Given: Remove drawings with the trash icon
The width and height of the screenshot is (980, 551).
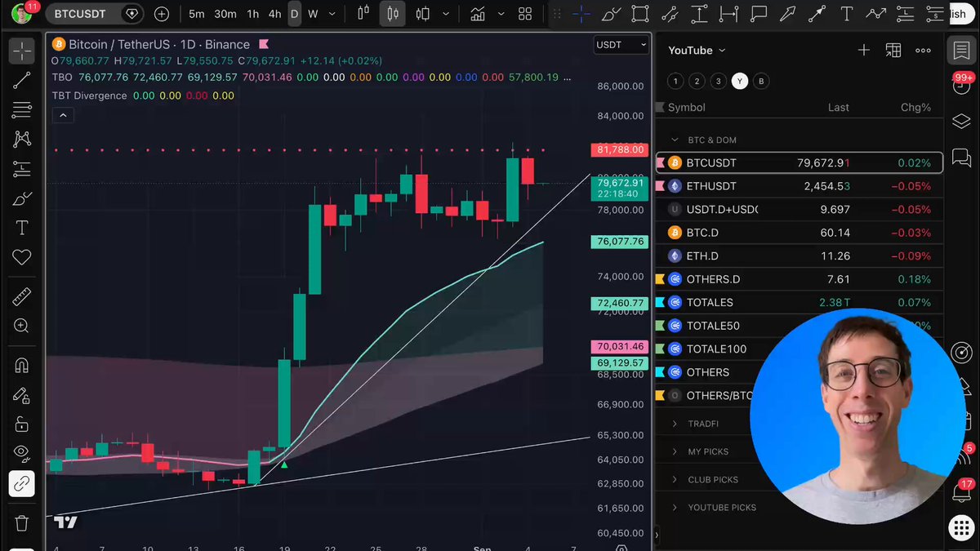Looking at the screenshot, I should click(22, 523).
